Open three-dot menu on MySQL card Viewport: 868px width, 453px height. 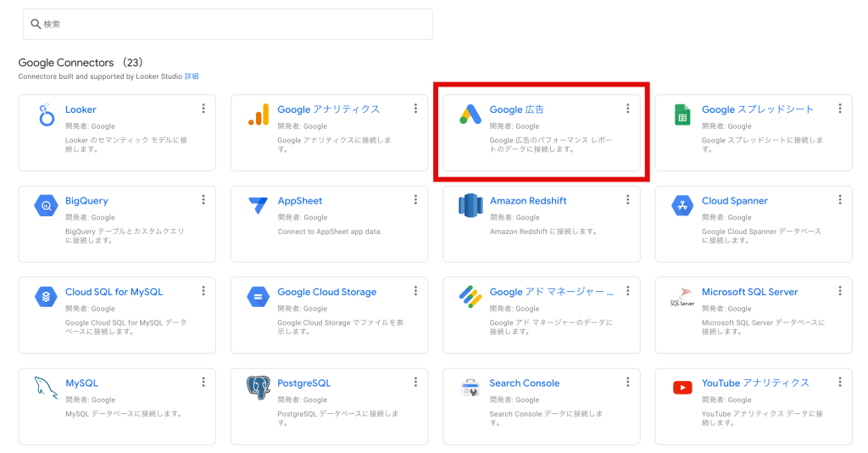click(x=203, y=382)
